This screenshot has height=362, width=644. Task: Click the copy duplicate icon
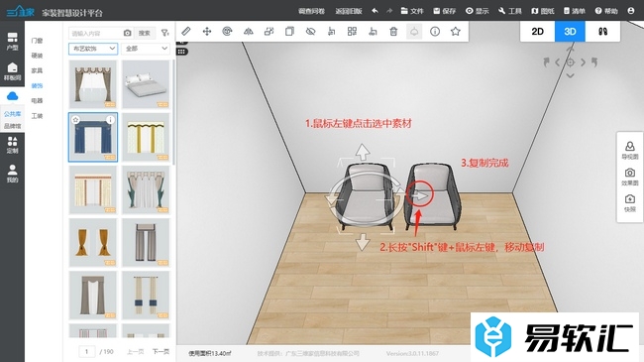click(289, 32)
